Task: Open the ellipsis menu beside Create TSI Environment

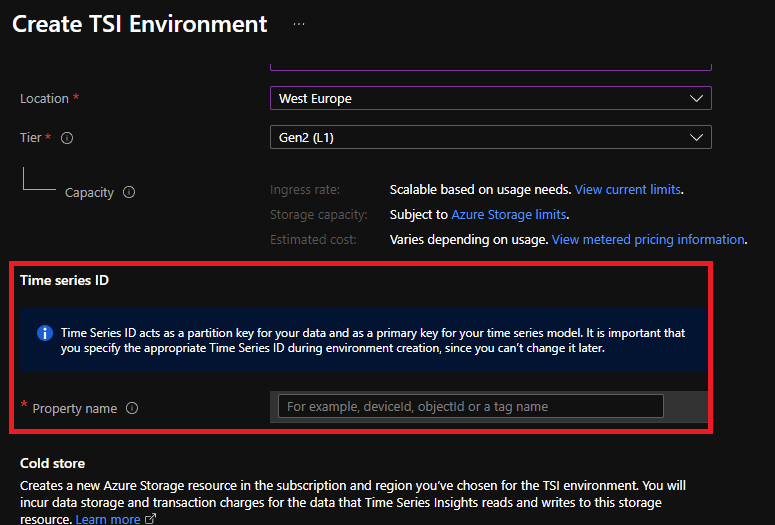Action: click(x=299, y=24)
